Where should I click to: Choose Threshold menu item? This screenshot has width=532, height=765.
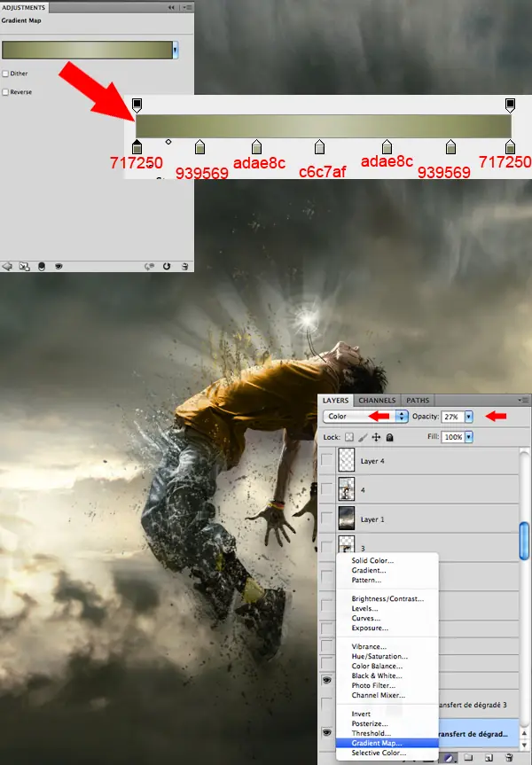pyautogui.click(x=387, y=733)
